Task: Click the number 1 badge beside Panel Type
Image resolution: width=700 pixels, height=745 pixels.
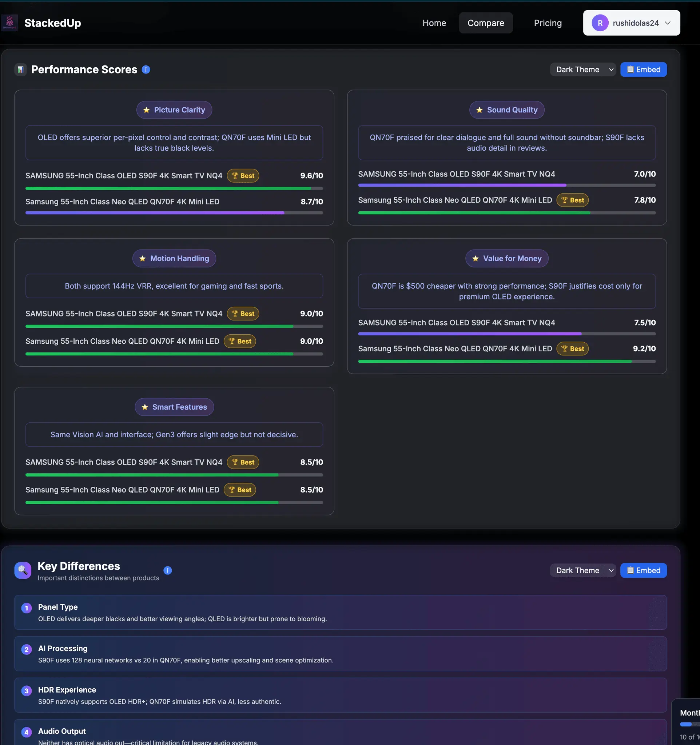Action: point(26,608)
